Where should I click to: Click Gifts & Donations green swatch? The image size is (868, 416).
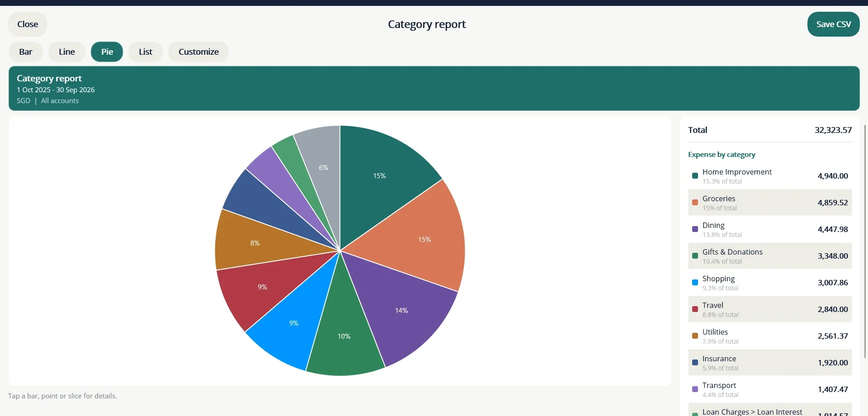[x=695, y=256]
